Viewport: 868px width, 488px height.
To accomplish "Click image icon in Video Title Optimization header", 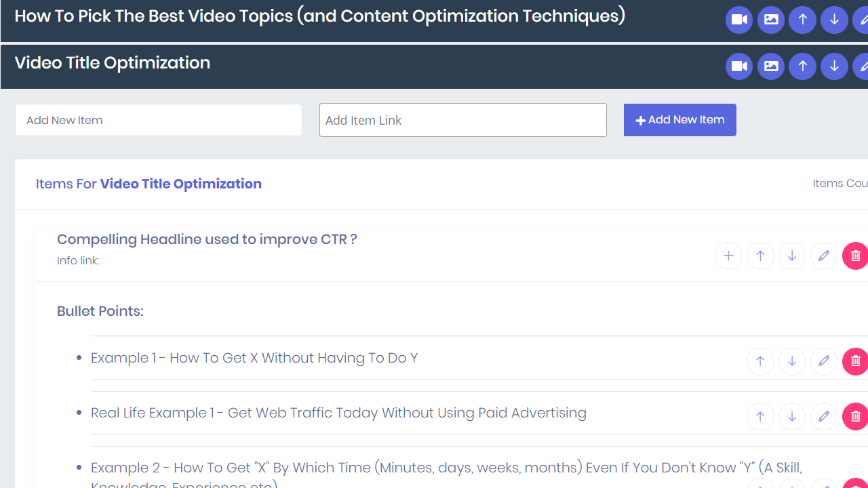I will (x=771, y=66).
